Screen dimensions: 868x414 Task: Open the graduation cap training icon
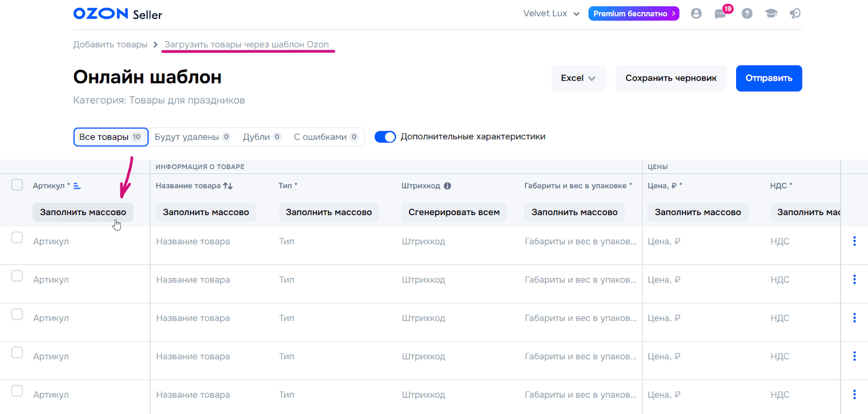pos(771,14)
